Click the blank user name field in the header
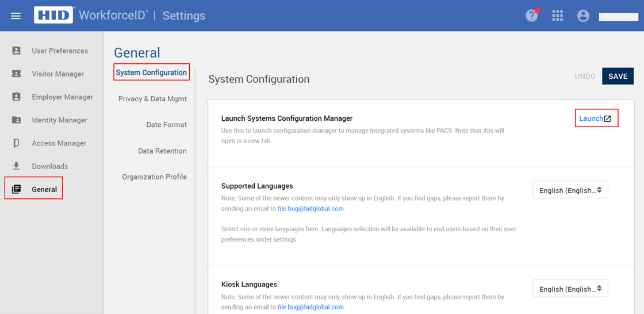Image resolution: width=644 pixels, height=314 pixels. coord(618,17)
